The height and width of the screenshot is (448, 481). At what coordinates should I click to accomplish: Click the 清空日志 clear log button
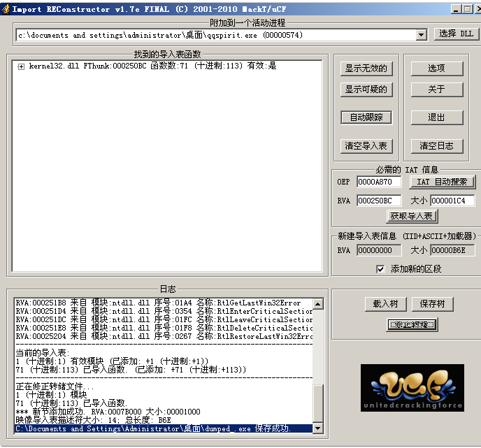coord(437,146)
